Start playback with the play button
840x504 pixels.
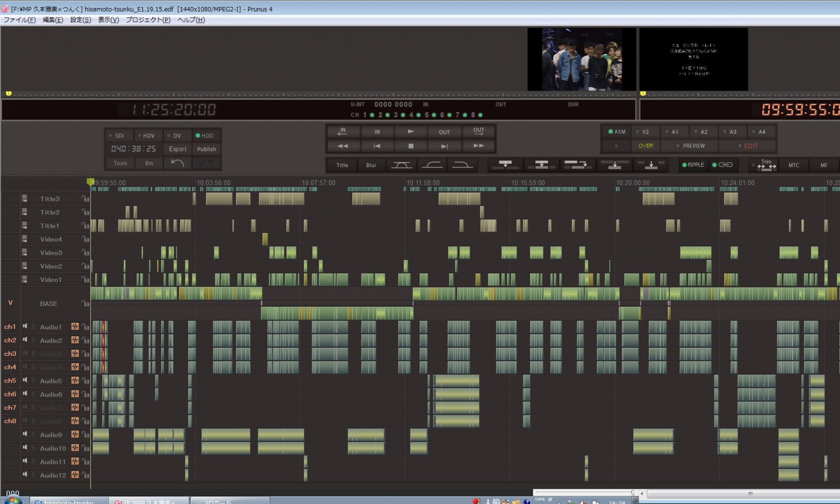point(411,131)
